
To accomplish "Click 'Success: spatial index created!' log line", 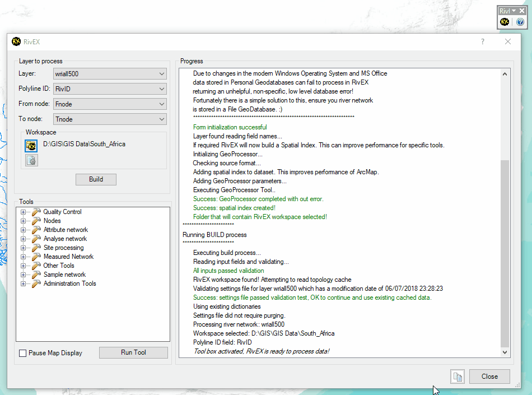I will pyautogui.click(x=234, y=208).
